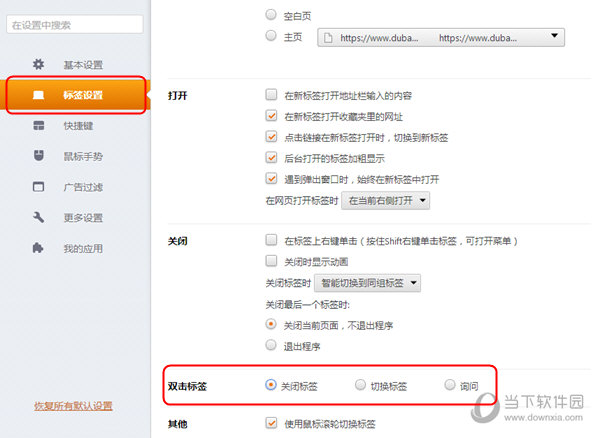Enable 在新标签打开地址栏输入的内容 checkbox
Image resolution: width=600 pixels, height=438 pixels.
tap(271, 95)
